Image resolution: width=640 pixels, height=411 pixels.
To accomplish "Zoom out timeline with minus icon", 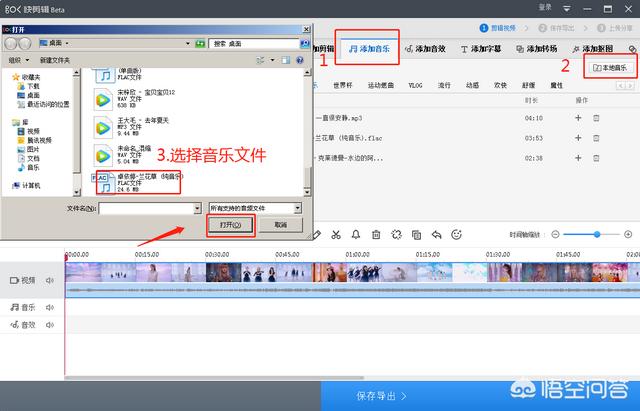I will coord(555,234).
